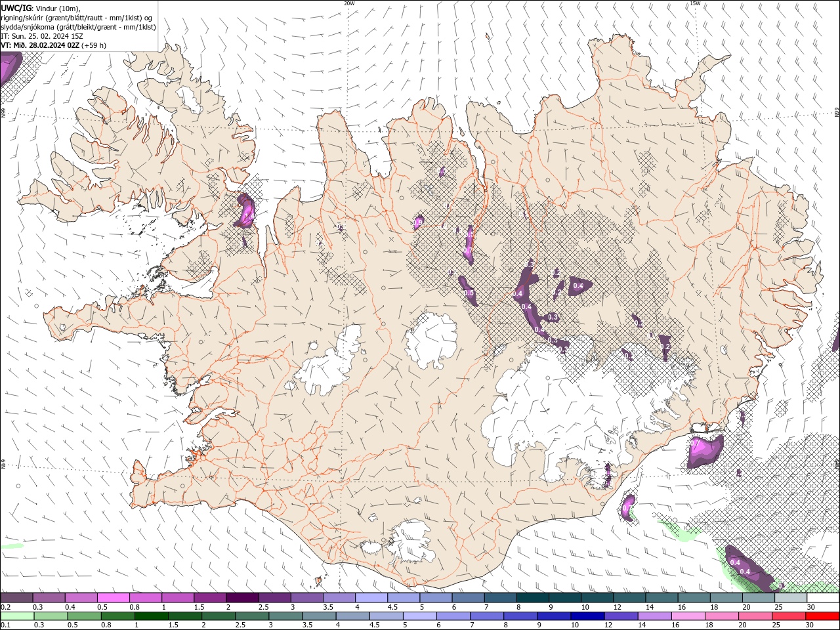840x630 pixels.
Task: Click the '4.5' label in the upper legend row
Action: [392, 608]
